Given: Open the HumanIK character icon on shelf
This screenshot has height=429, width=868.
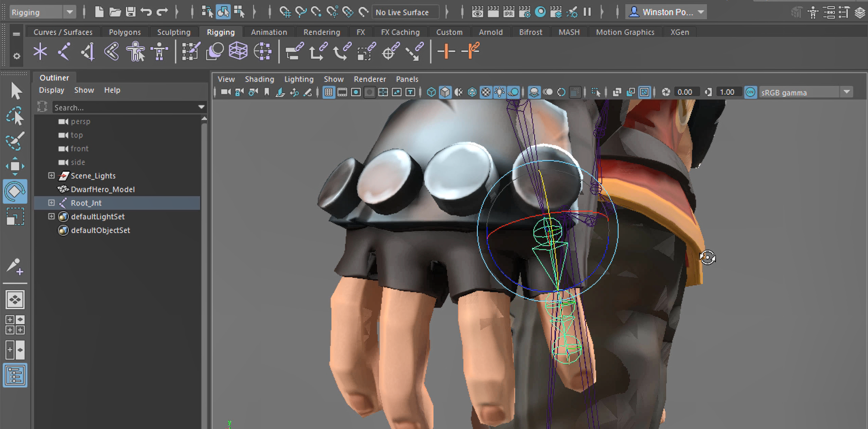Looking at the screenshot, I should tap(159, 51).
